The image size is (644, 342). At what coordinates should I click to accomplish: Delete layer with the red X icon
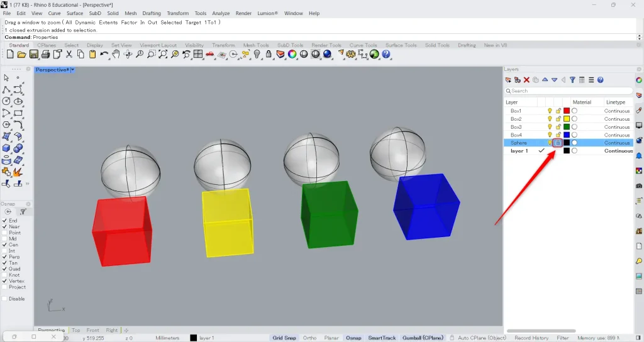pos(526,80)
